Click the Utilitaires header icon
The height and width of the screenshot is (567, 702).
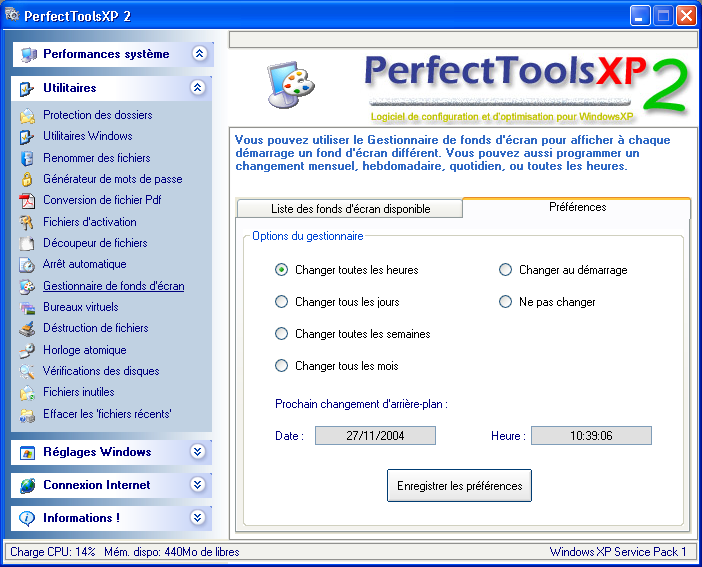point(27,89)
